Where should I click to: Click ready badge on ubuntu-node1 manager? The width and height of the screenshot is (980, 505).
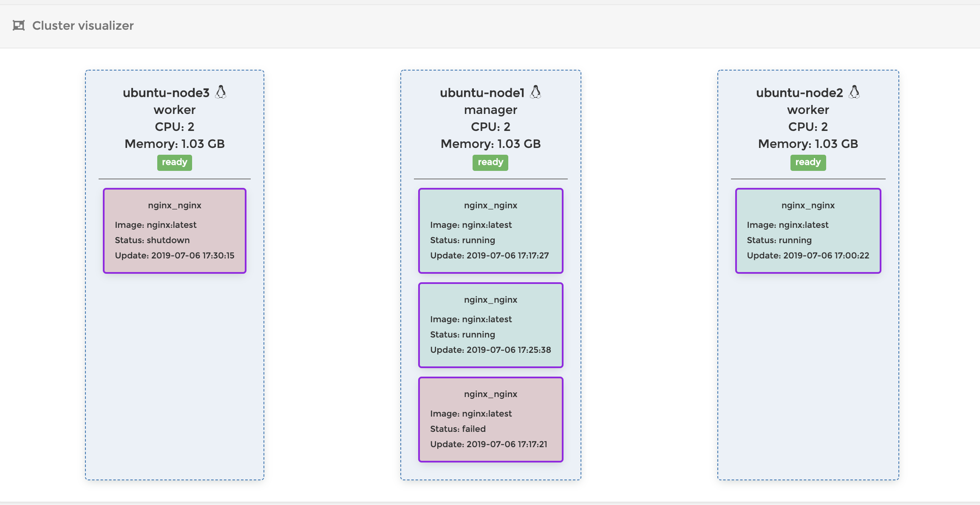coord(490,162)
